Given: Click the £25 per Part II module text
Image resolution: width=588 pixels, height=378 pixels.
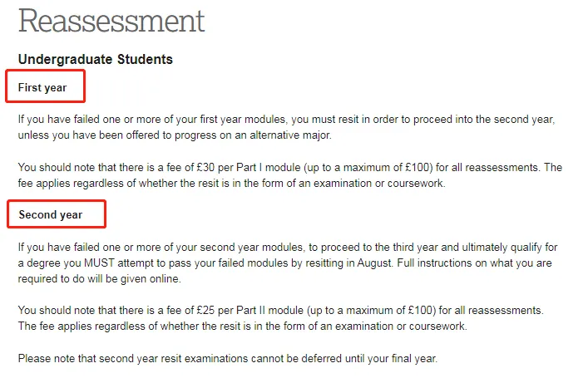Looking at the screenshot, I should pos(250,311).
